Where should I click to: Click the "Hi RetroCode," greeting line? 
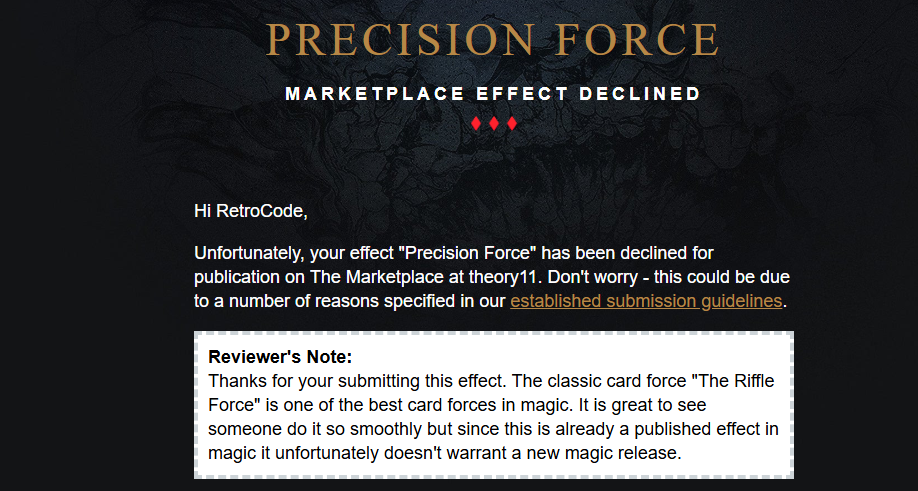click(x=250, y=211)
